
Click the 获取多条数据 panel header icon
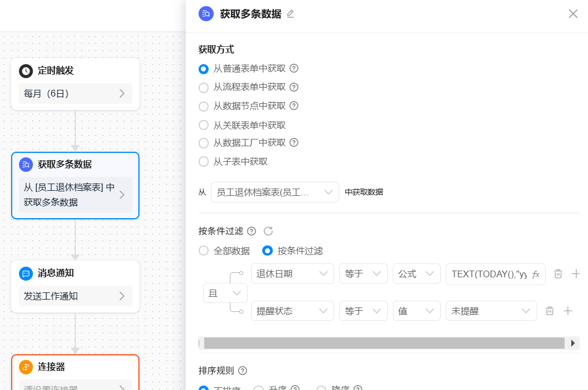click(206, 14)
